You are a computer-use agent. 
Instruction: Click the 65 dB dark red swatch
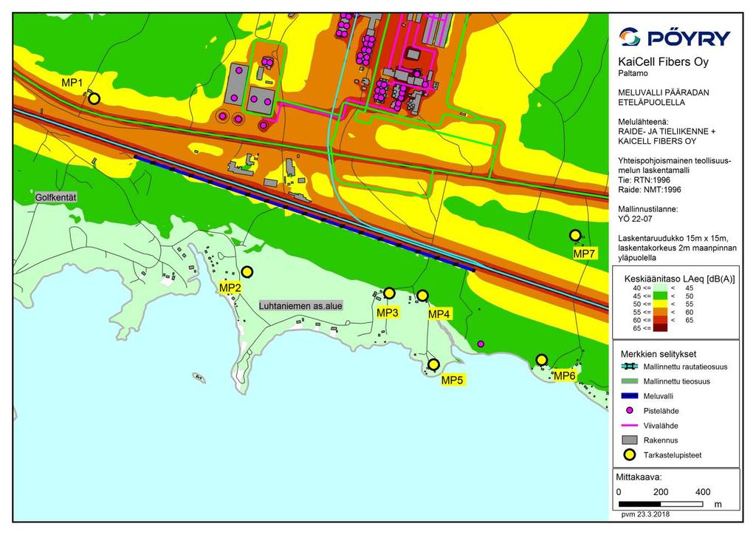point(661,328)
